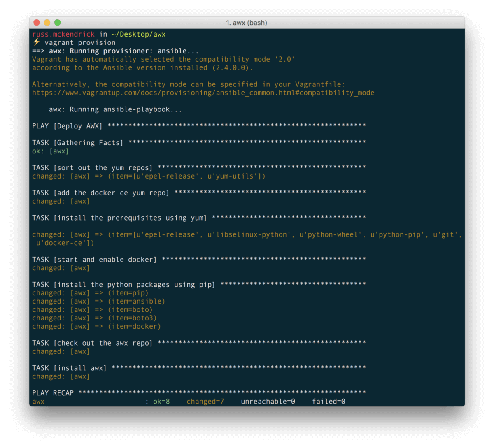494x448 pixels.
Task: Click the result listing epel-release and yum-utils
Action: coord(149,176)
